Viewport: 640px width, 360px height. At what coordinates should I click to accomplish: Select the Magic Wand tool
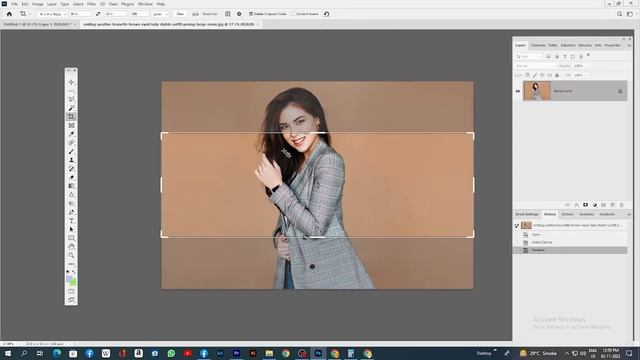(71, 108)
